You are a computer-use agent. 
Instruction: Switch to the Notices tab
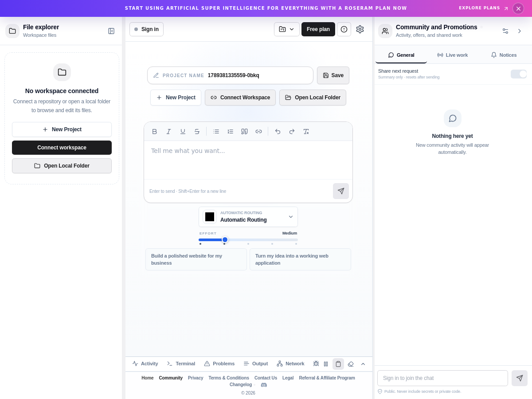tap(504, 55)
